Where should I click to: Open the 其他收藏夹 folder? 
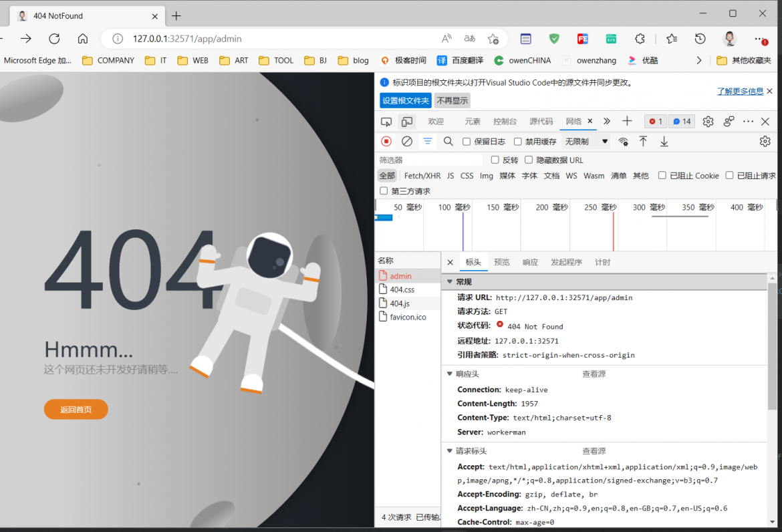[744, 60]
